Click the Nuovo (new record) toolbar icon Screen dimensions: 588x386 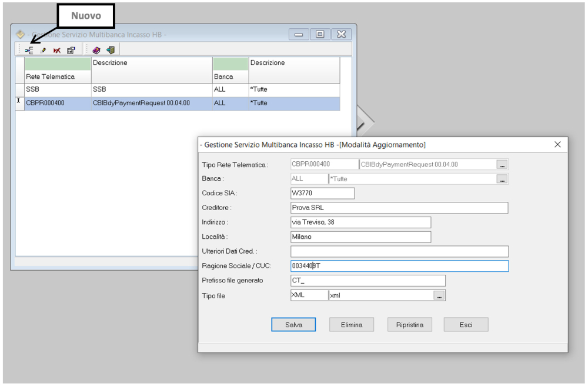point(29,51)
